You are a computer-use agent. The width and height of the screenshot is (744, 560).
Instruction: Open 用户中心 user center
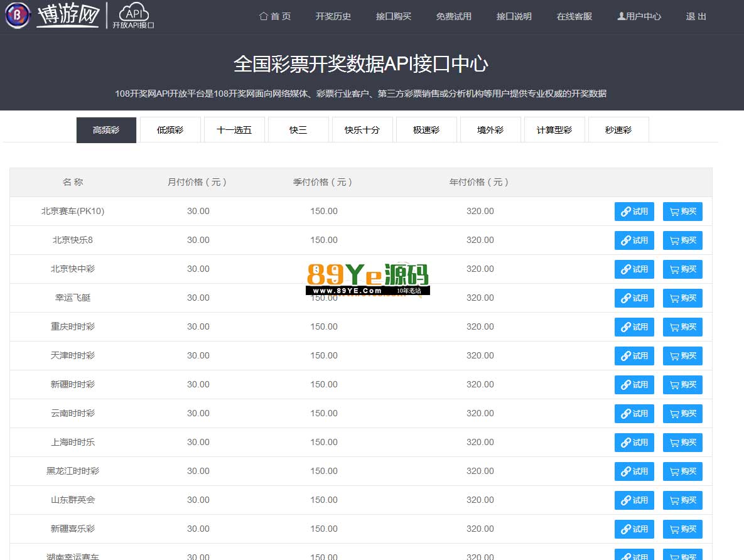(x=639, y=16)
